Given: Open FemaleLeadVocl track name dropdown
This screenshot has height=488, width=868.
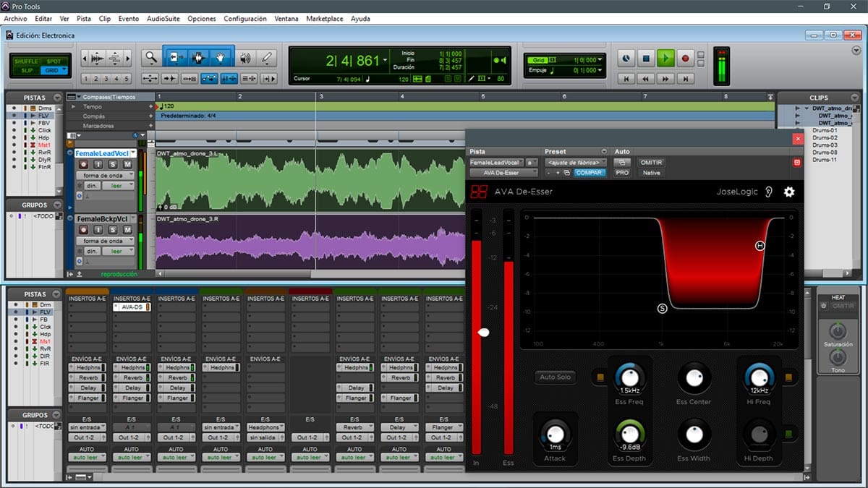Looking at the screenshot, I should click(x=134, y=153).
